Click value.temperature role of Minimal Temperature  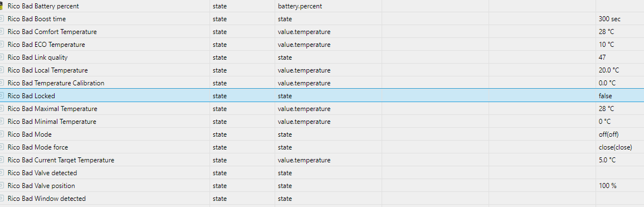click(304, 122)
